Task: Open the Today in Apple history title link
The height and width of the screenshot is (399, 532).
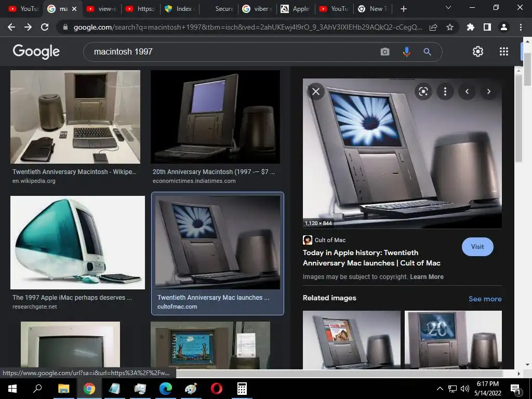Action: point(371,258)
